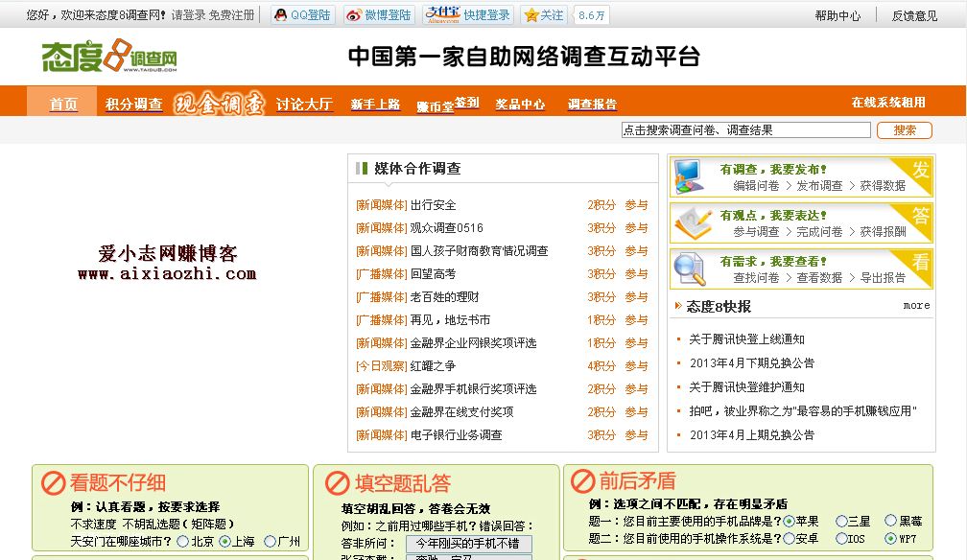Open the 金融界企业网银奖项评选 survey
The height and width of the screenshot is (560, 967).
point(473,343)
